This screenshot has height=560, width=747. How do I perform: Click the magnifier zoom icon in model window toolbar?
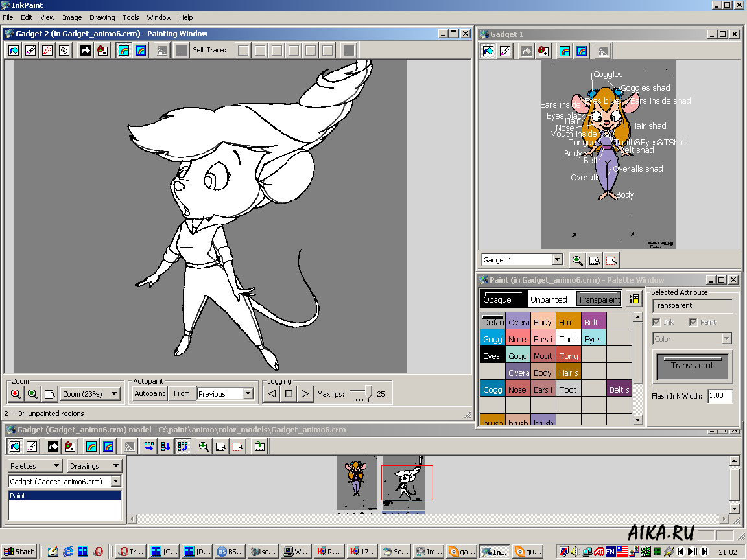[204, 447]
